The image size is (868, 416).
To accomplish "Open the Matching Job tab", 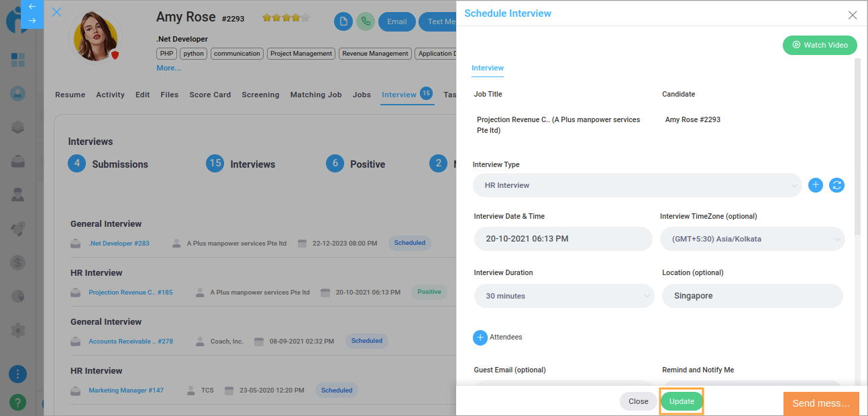I will pyautogui.click(x=316, y=95).
